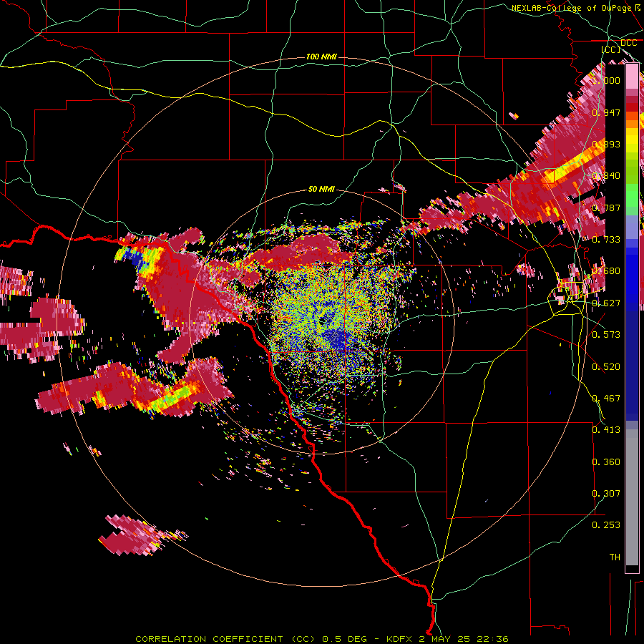Click the 0.840 scale value
Viewport: 644px width, 644px height.
(606, 176)
